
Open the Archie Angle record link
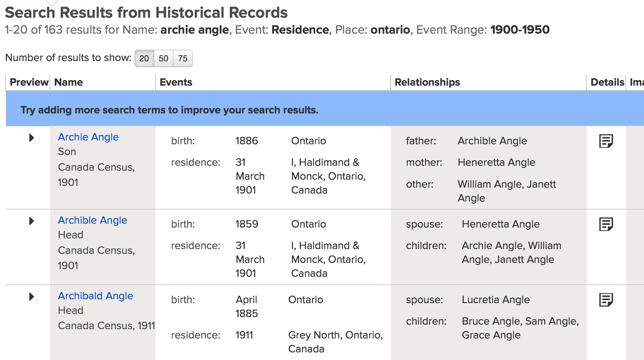88,137
